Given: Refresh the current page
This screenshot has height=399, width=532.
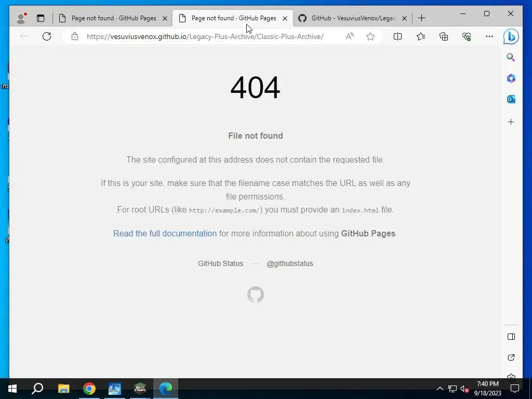Looking at the screenshot, I should coord(47,36).
